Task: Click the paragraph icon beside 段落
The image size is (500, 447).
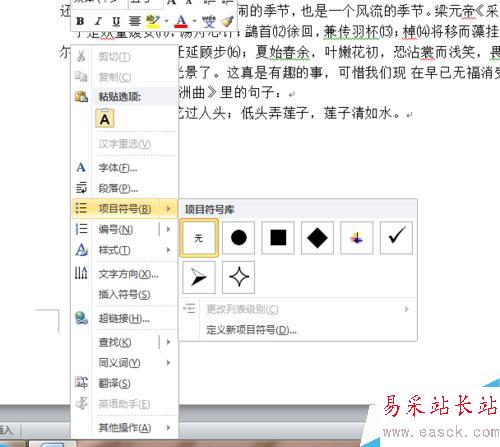Action: (x=81, y=188)
